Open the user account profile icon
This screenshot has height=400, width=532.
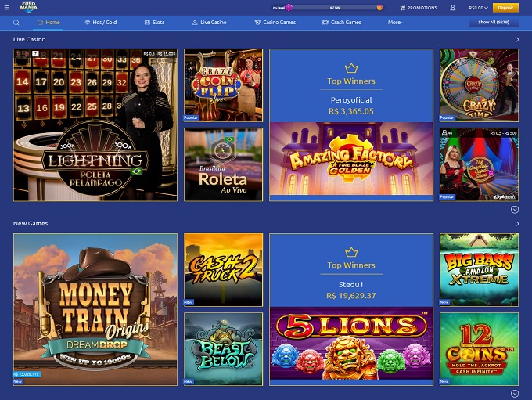tap(453, 8)
